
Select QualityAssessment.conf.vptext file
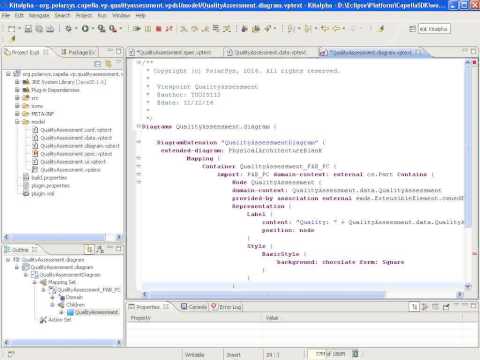[x=76, y=130]
